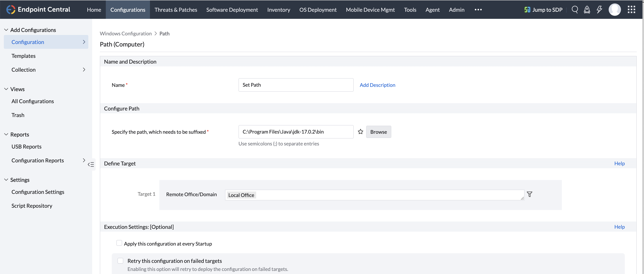Click the target filter funnel icon

pos(530,194)
